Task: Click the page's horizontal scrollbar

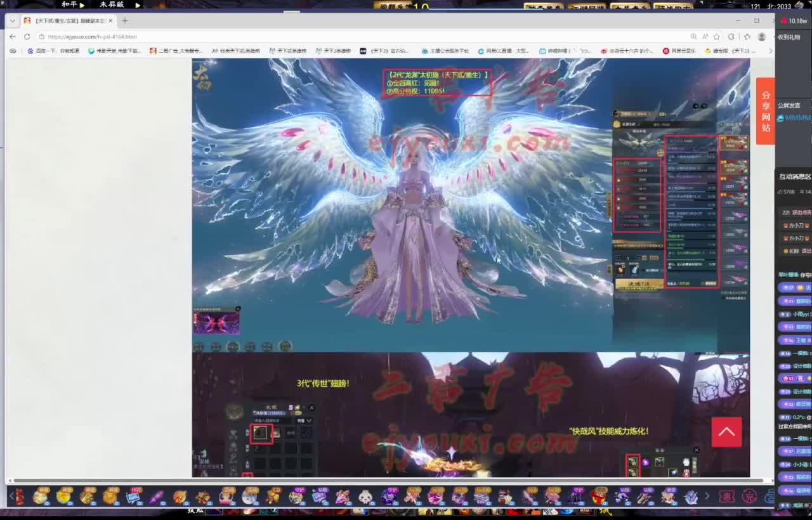Action: (388, 481)
